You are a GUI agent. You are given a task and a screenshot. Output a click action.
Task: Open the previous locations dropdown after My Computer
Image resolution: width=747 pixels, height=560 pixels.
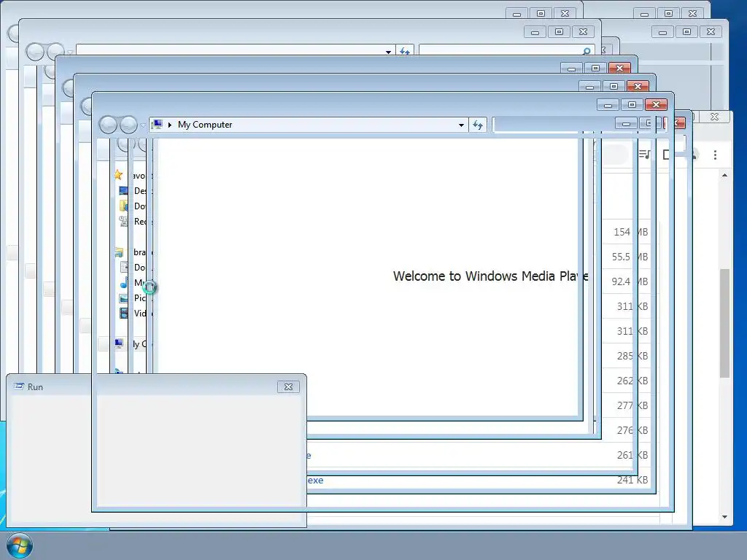461,125
